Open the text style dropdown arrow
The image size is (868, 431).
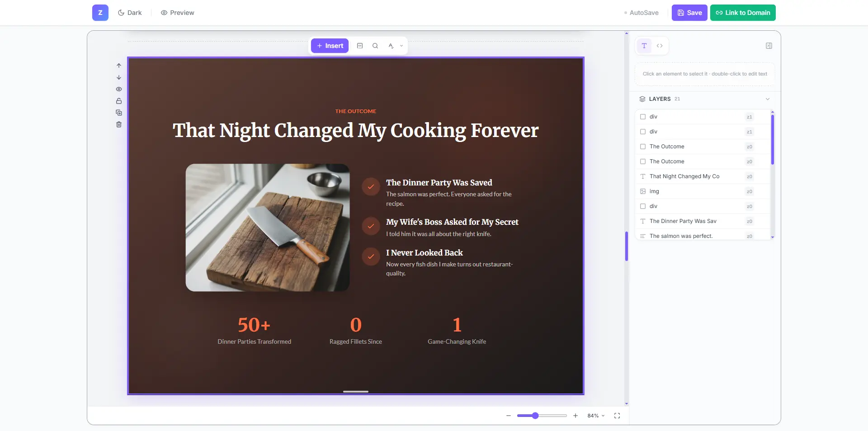pyautogui.click(x=401, y=46)
